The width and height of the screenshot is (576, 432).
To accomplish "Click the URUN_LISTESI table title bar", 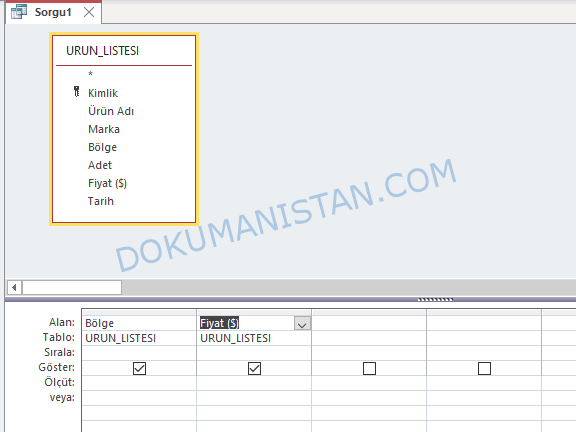I will (x=124, y=51).
